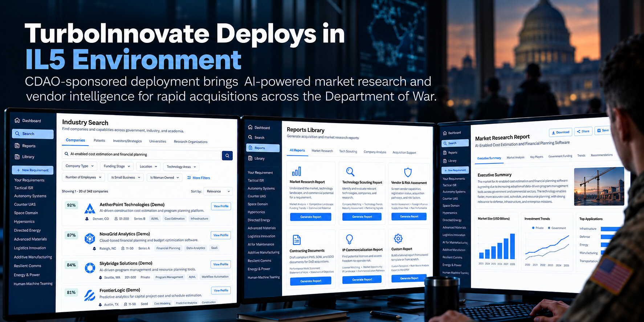Click the Industry Search query input field
The width and height of the screenshot is (644, 322).
tap(142, 155)
